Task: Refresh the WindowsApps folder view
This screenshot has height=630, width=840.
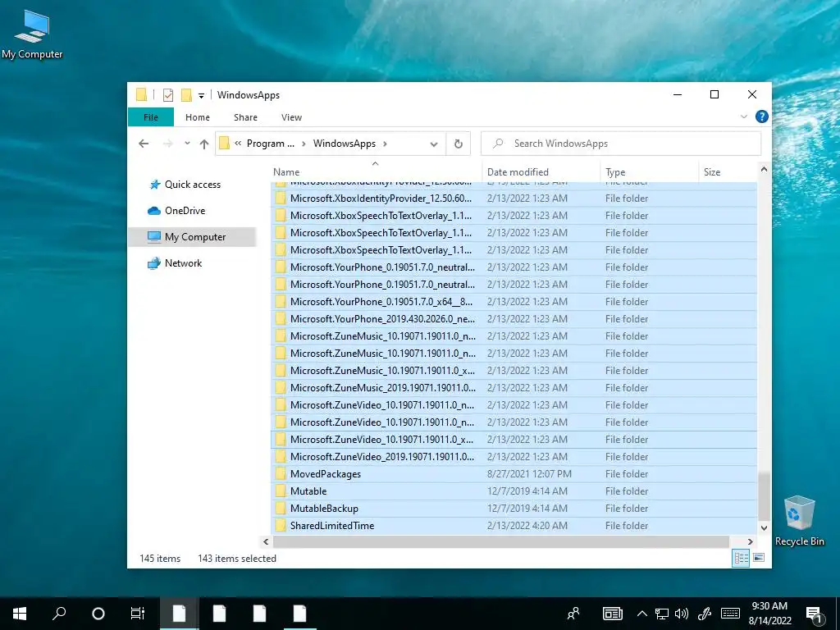Action: (458, 144)
